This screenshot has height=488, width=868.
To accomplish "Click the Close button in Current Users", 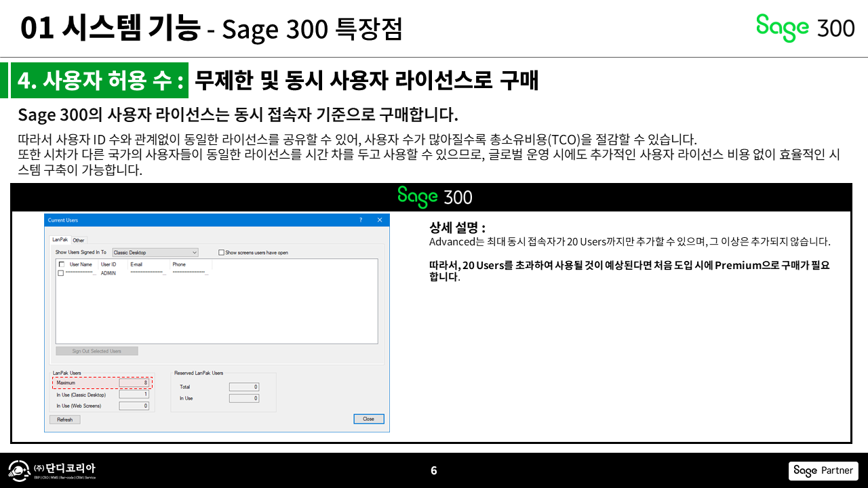I will click(369, 419).
